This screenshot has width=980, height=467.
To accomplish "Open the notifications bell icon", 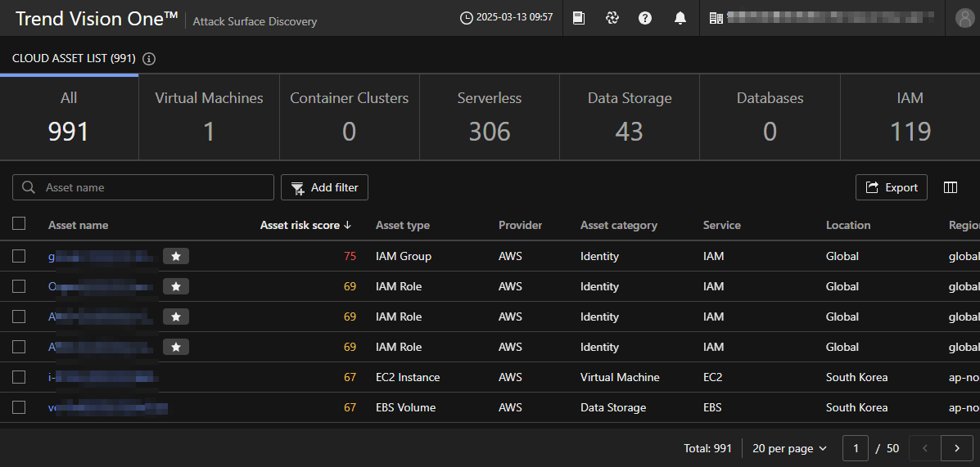I will tap(680, 18).
